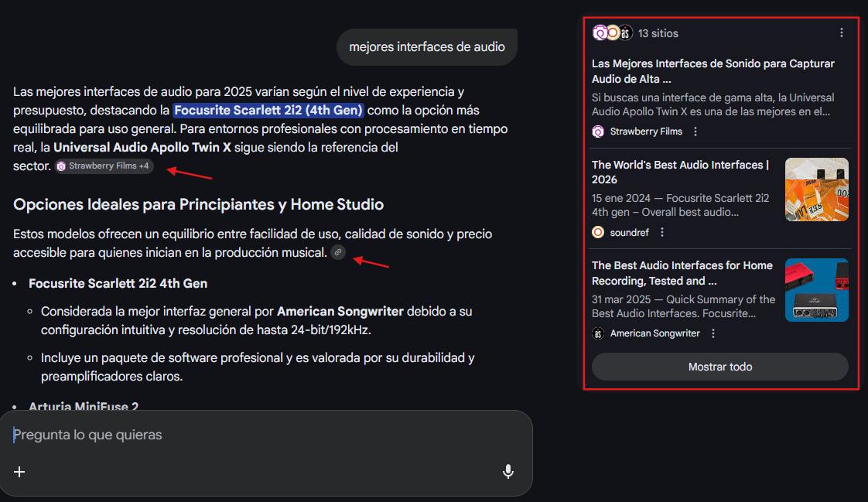Click the American Songwriter result thumbnail
This screenshot has width=868, height=502.
[x=816, y=289]
